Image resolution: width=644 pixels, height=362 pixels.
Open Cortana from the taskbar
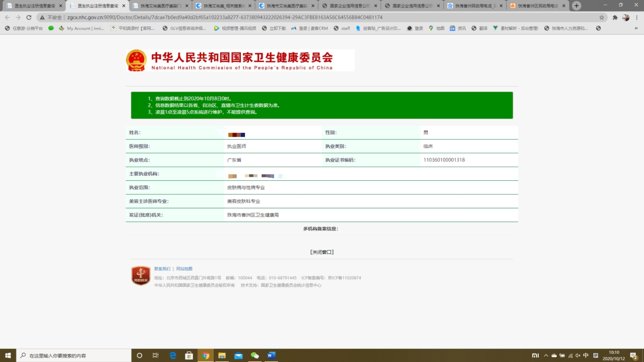[x=140, y=355]
